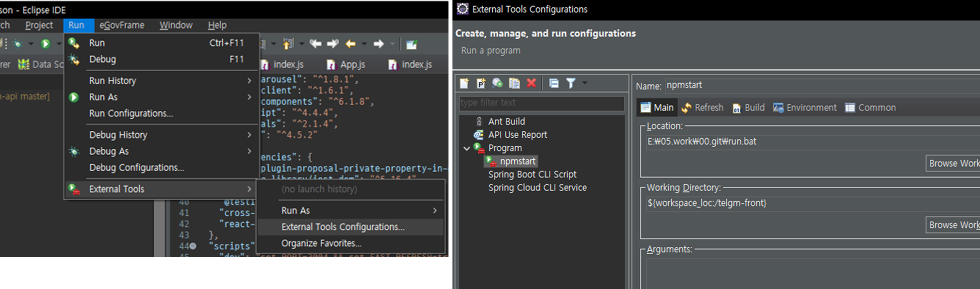Click the Filter launch configurations funnel icon
This screenshot has width=980, height=289.
(x=571, y=83)
